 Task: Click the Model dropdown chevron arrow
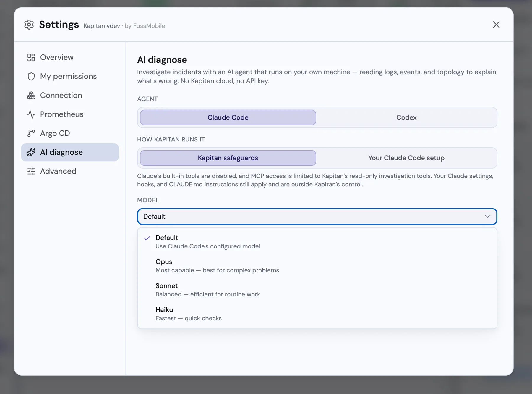(487, 217)
